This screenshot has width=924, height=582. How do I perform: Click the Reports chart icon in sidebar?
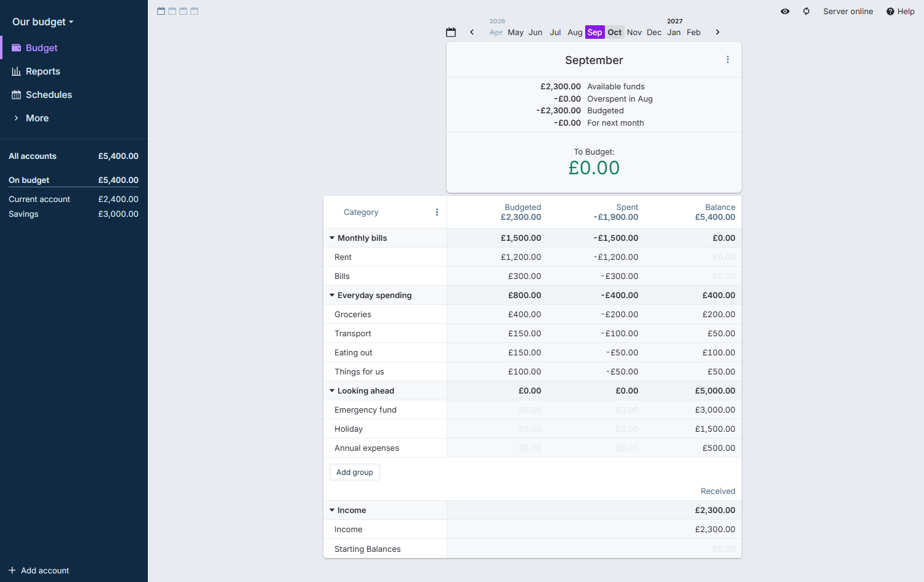[x=17, y=71]
